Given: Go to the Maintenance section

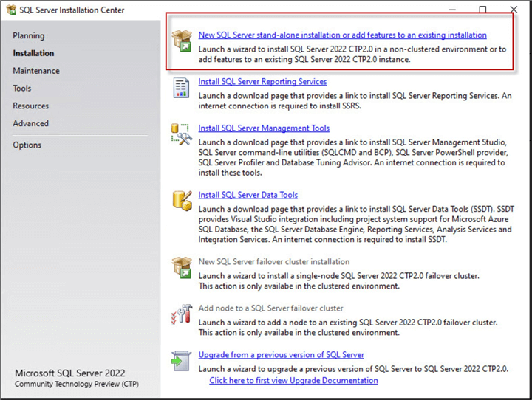Looking at the screenshot, I should point(36,71).
